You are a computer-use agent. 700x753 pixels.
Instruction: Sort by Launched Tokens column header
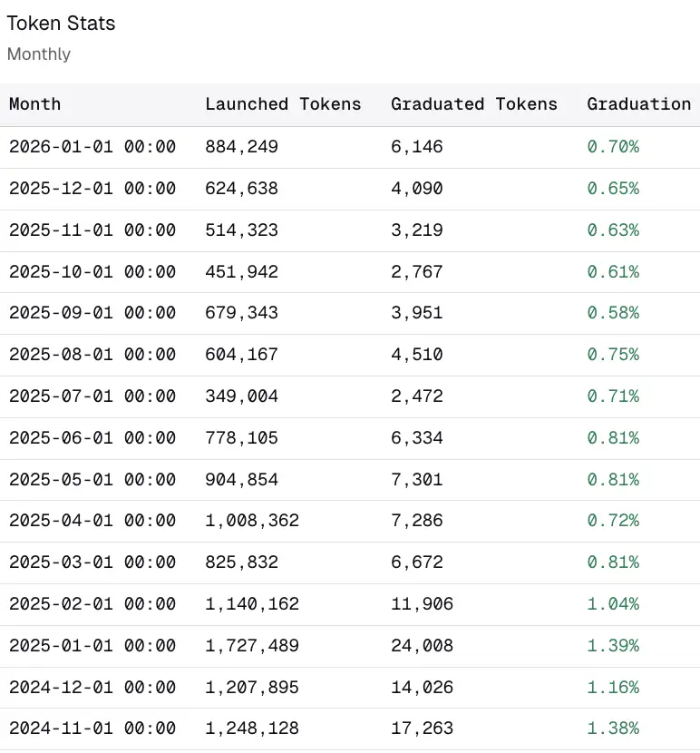click(283, 104)
